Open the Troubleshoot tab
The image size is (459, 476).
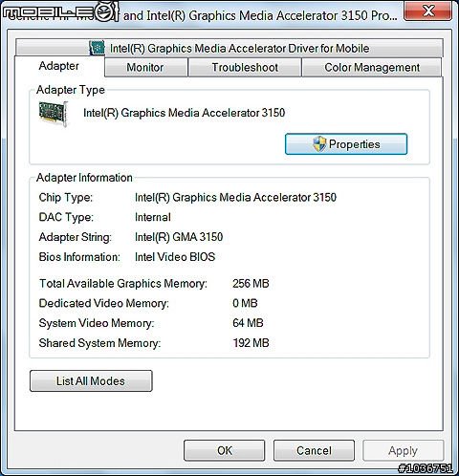pos(245,67)
